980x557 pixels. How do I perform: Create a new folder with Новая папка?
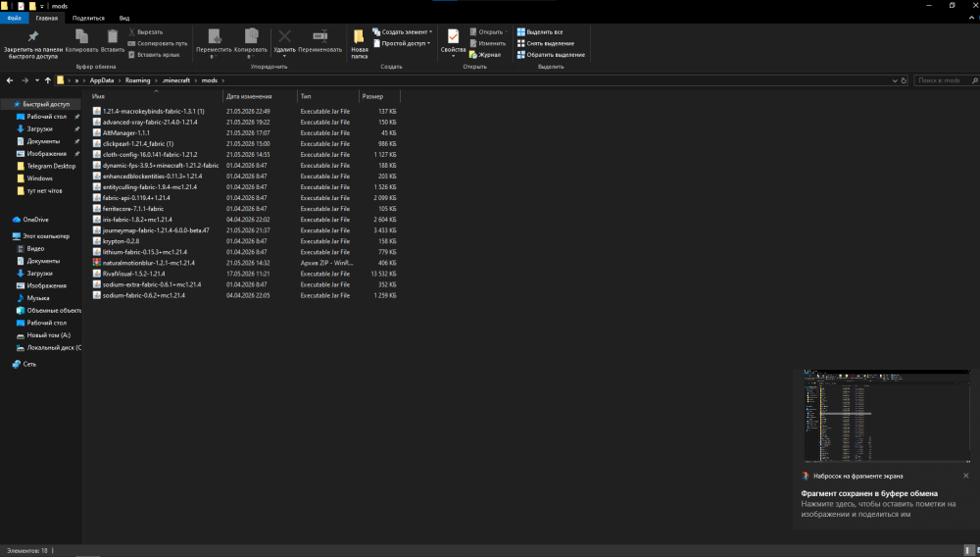pos(360,44)
